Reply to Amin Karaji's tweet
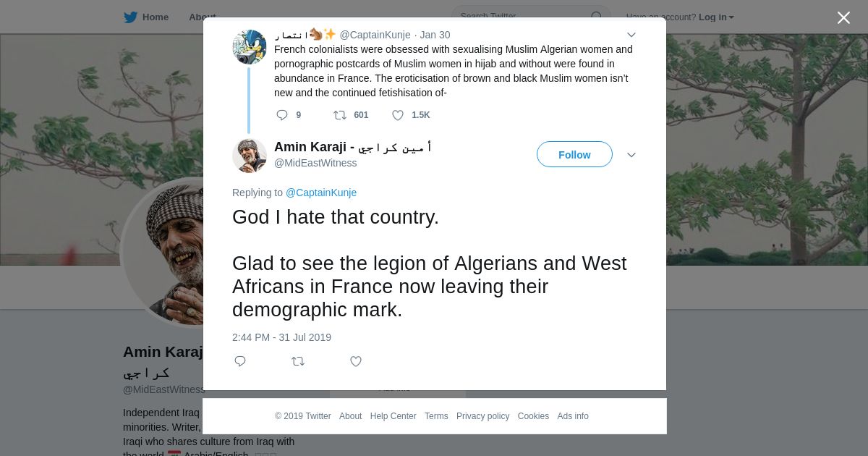 240,361
